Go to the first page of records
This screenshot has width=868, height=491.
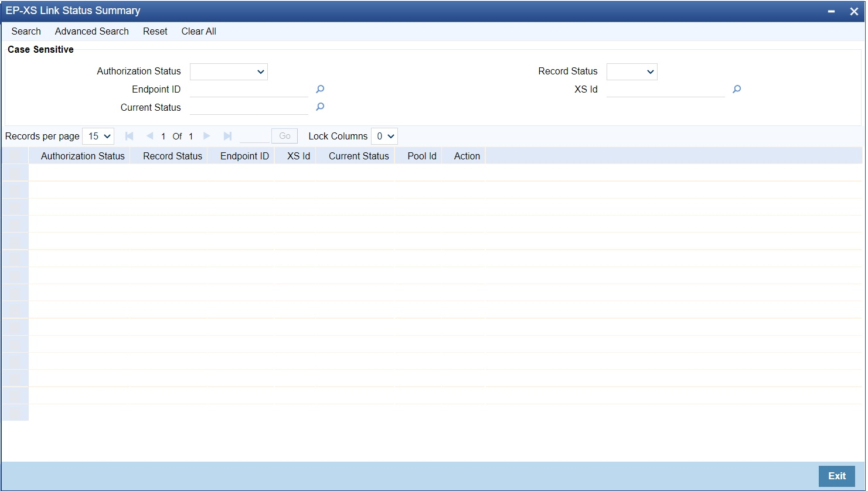130,136
